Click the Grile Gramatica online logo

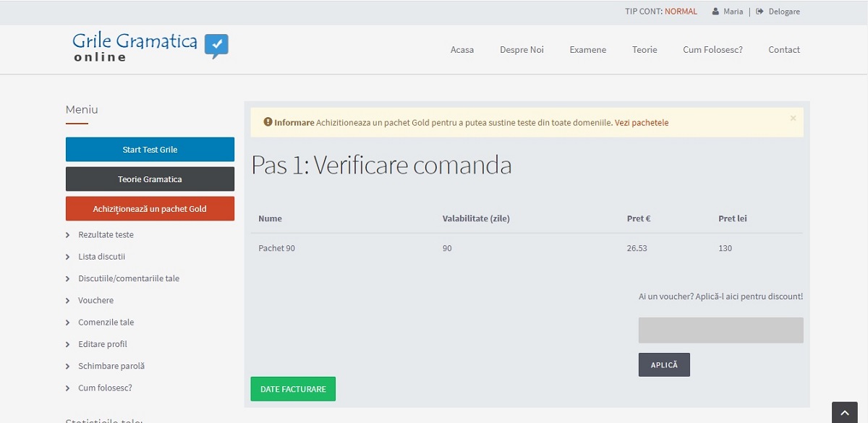(150, 47)
